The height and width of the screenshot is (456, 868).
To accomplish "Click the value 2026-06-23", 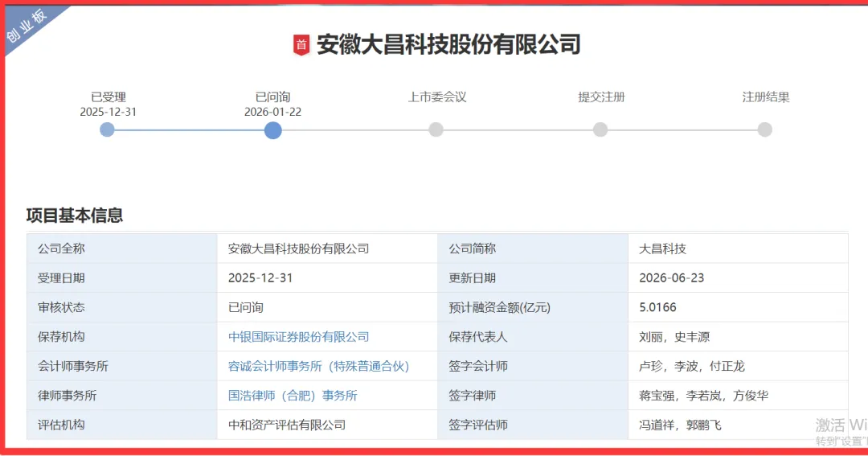I will pyautogui.click(x=671, y=278).
